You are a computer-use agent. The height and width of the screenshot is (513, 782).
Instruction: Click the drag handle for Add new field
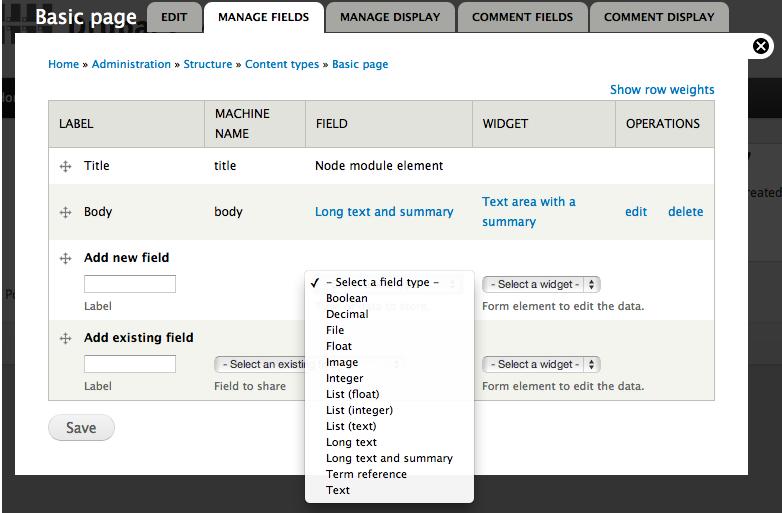(65, 258)
